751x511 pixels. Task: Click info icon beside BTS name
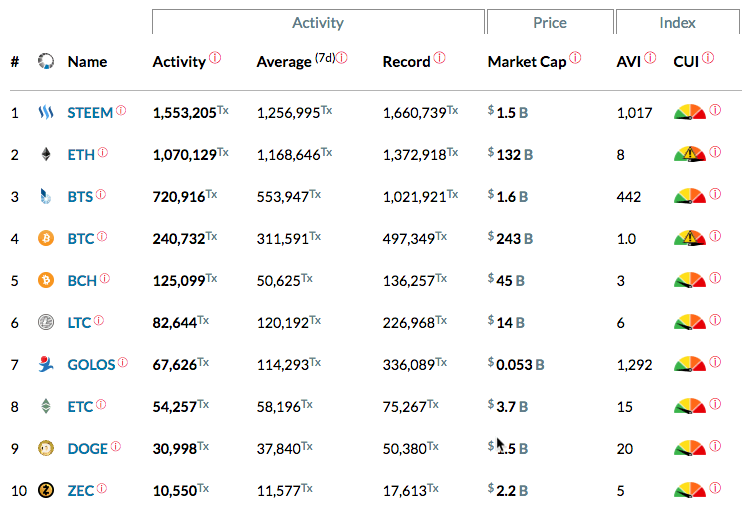pos(101,194)
